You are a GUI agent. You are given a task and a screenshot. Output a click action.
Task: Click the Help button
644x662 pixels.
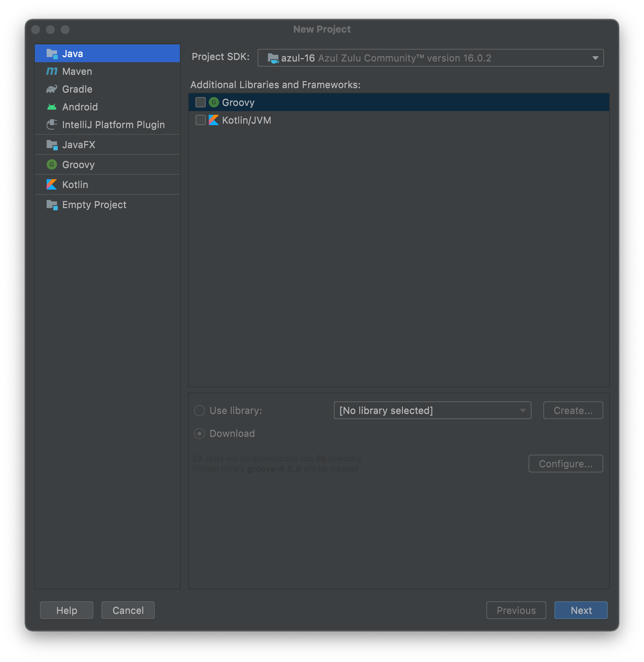(x=67, y=610)
